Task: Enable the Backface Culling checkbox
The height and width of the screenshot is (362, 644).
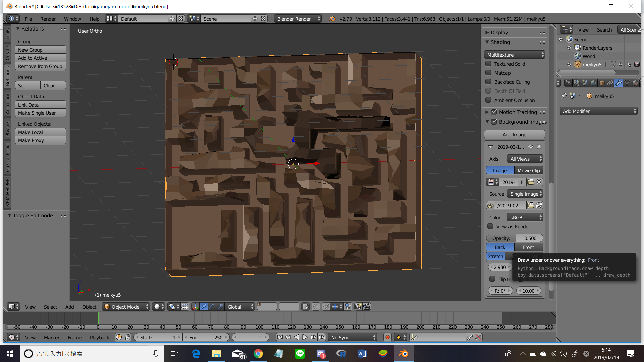Action: (488, 82)
